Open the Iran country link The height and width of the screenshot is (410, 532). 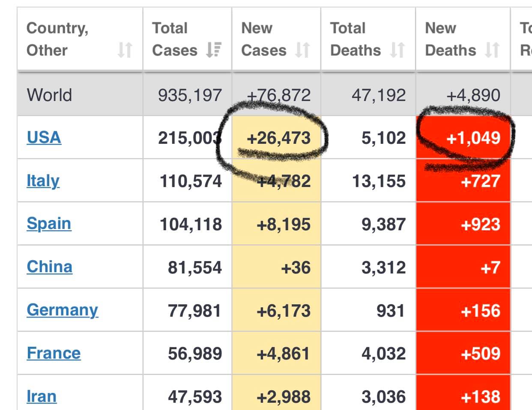[x=42, y=396]
